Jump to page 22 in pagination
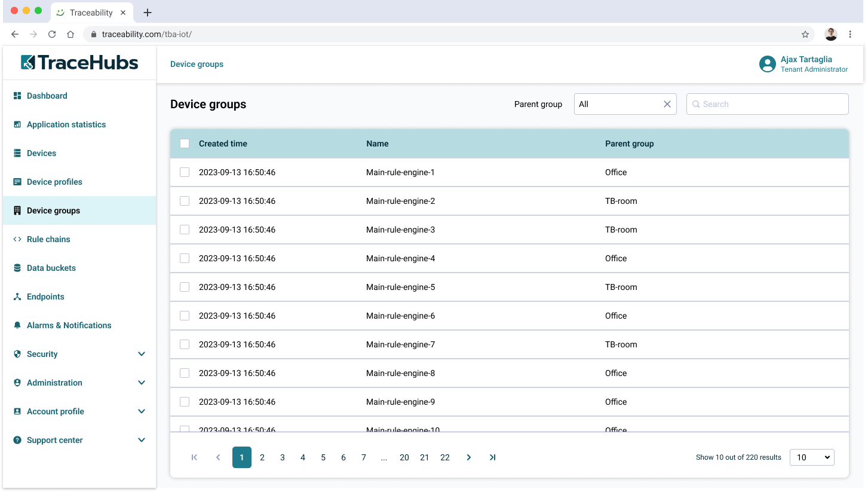Viewport: 868px width, 492px height. pos(445,457)
